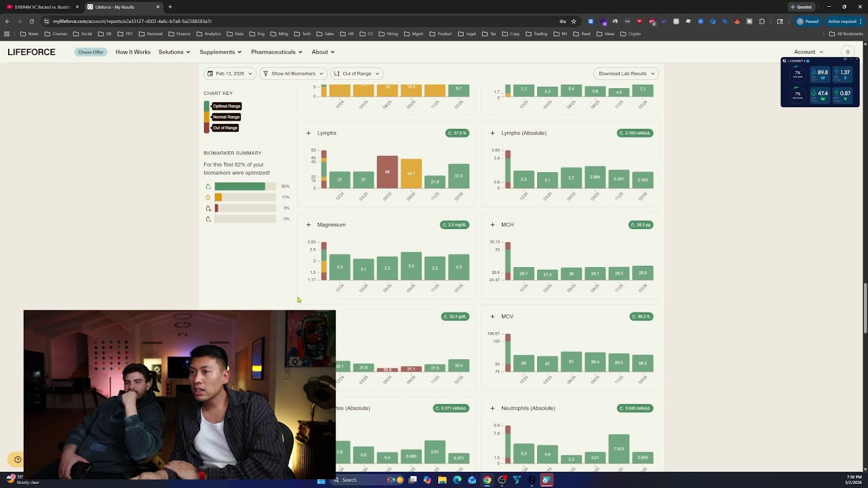
Task: Open the Pharmaceuticals menu
Action: click(x=277, y=52)
